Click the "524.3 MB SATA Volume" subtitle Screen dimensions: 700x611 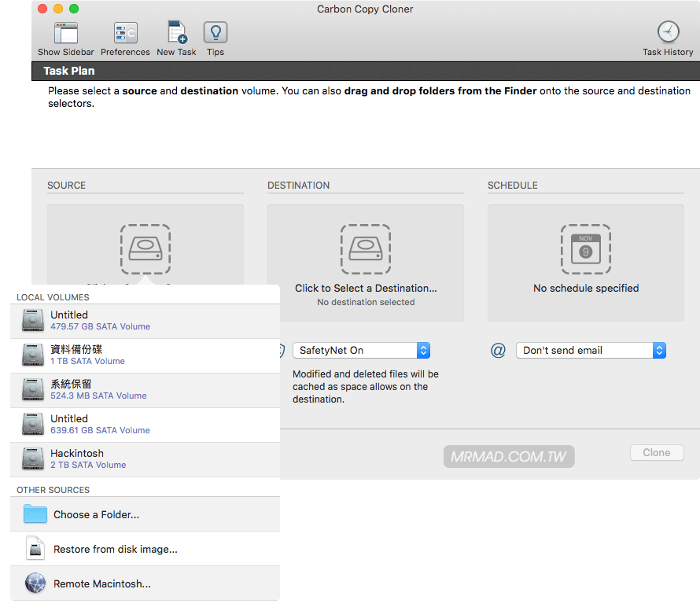pyautogui.click(x=98, y=396)
